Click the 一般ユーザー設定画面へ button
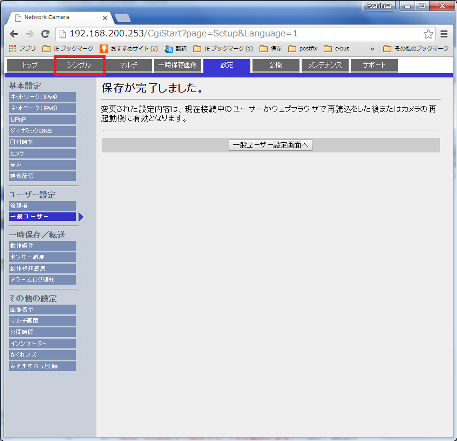 (270, 145)
